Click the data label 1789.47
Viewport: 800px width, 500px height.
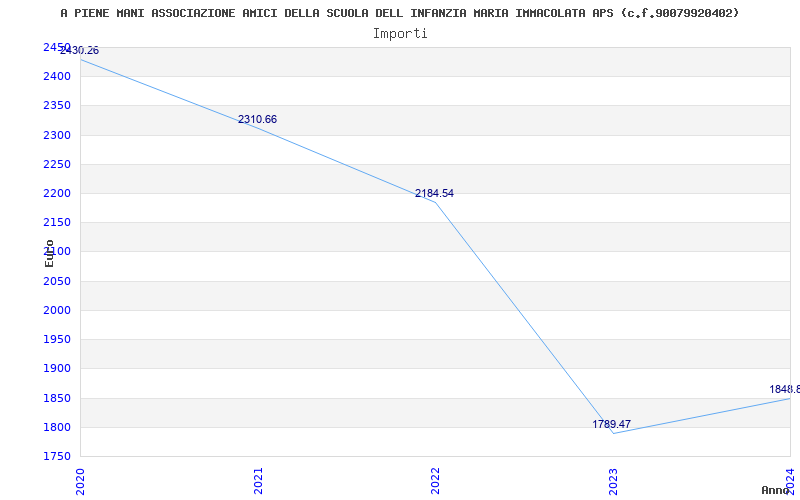tap(611, 424)
